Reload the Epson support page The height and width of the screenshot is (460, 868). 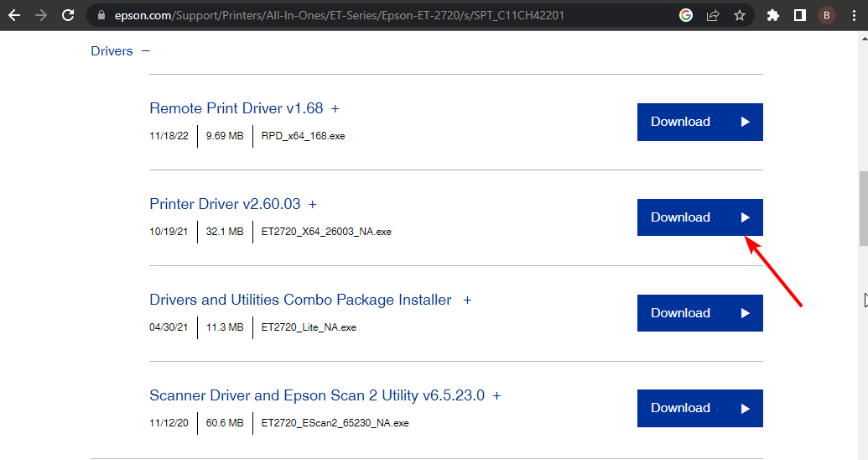click(68, 15)
